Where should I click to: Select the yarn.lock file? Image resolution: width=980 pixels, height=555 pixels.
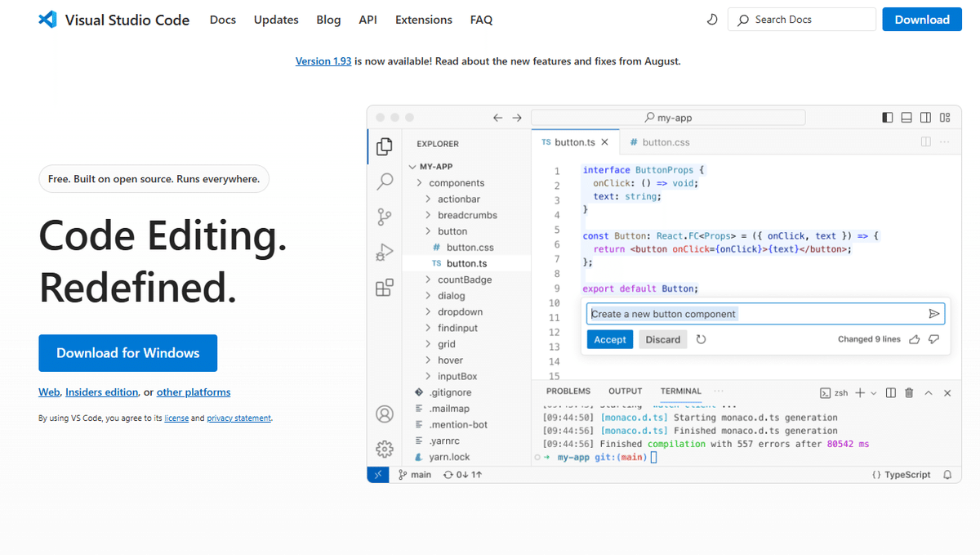click(466, 457)
